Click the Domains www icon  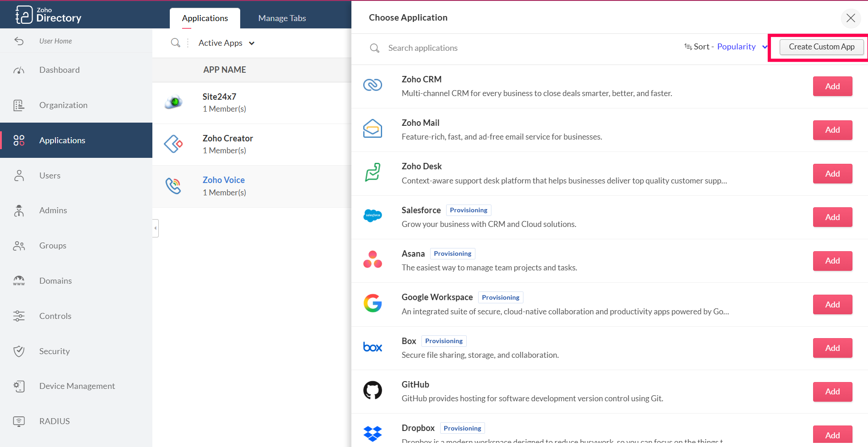19,281
